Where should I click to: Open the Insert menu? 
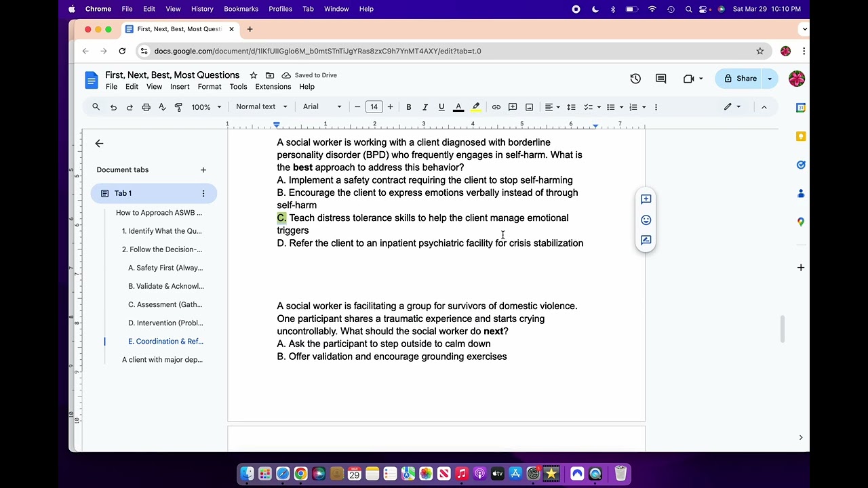[x=180, y=87]
